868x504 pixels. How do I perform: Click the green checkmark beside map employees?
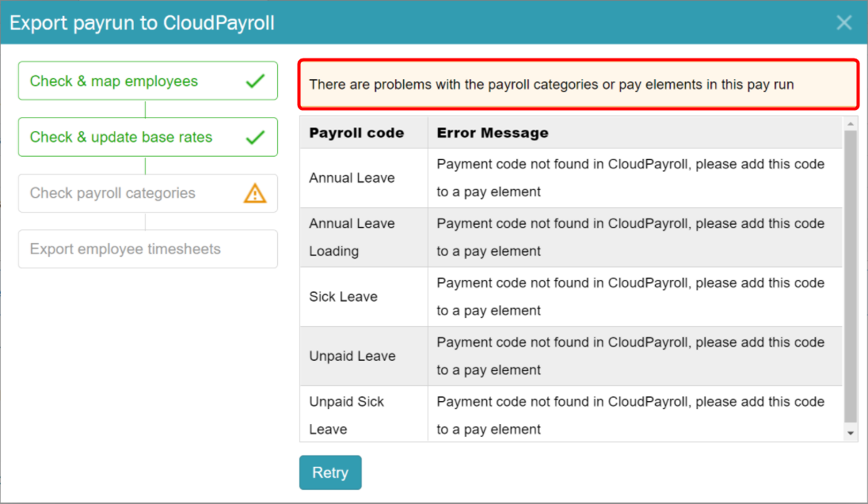pos(255,81)
